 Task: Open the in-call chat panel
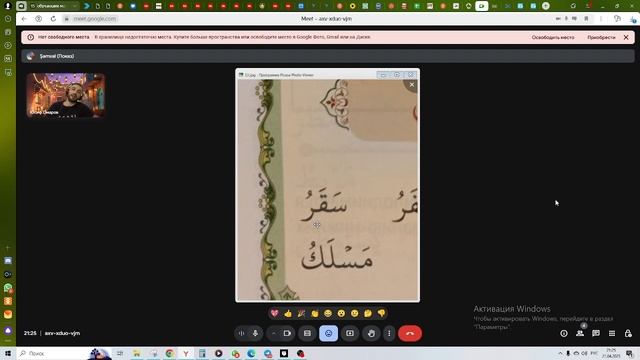[x=596, y=333]
